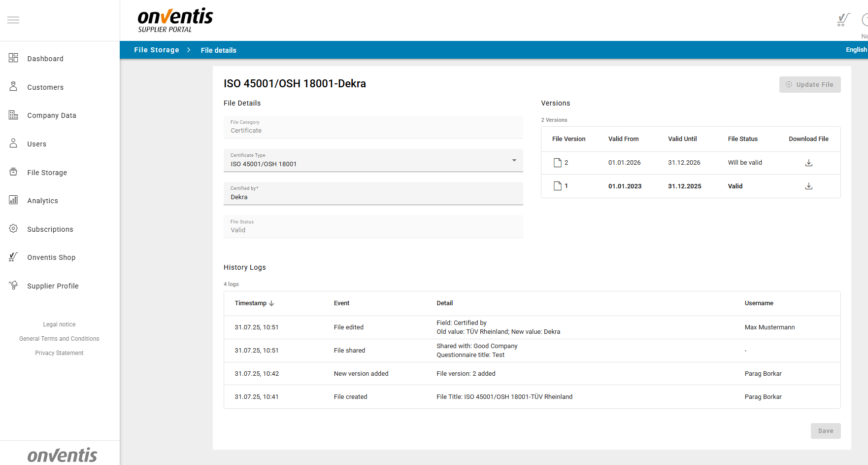The height and width of the screenshot is (465, 868).
Task: Download file version 1
Action: coord(808,186)
